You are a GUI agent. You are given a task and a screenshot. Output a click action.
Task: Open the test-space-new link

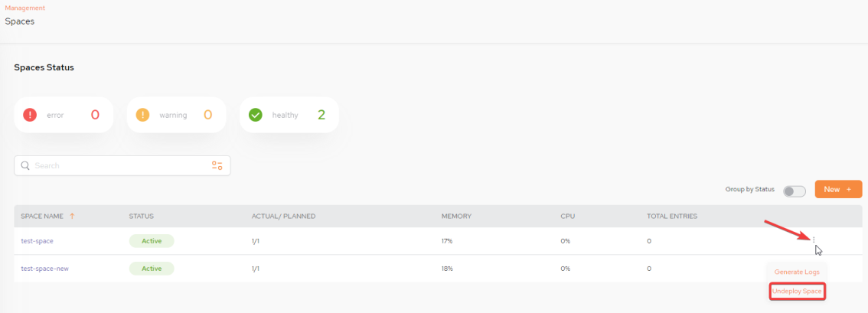pyautogui.click(x=45, y=269)
